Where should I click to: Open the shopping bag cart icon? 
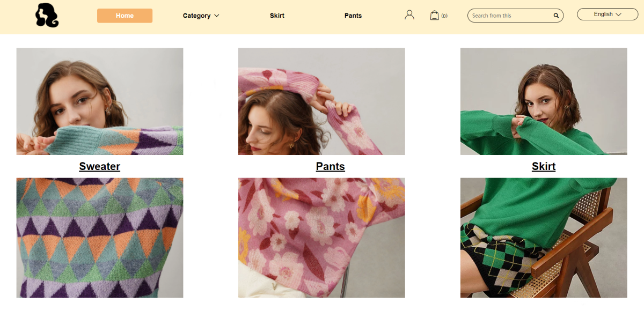pyautogui.click(x=435, y=16)
